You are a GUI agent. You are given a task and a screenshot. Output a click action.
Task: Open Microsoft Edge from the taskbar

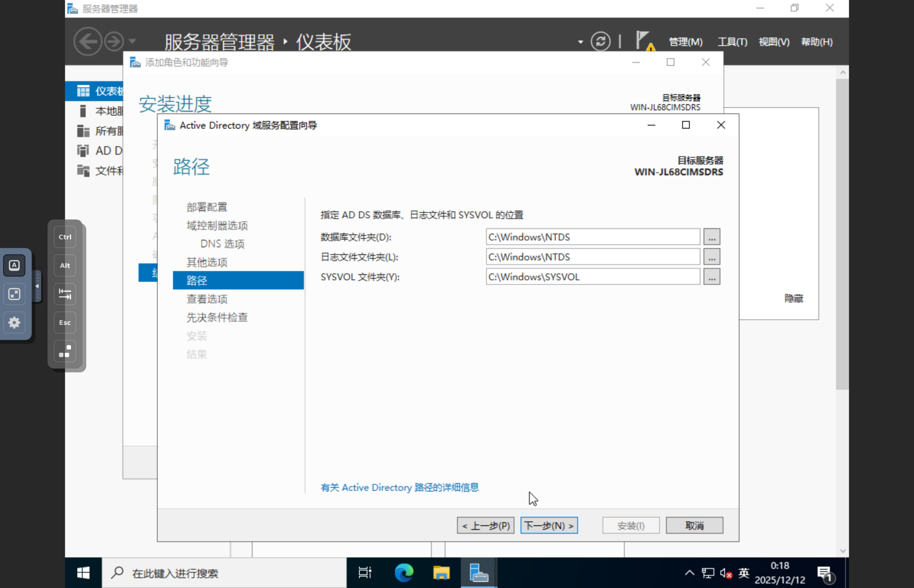tap(404, 573)
